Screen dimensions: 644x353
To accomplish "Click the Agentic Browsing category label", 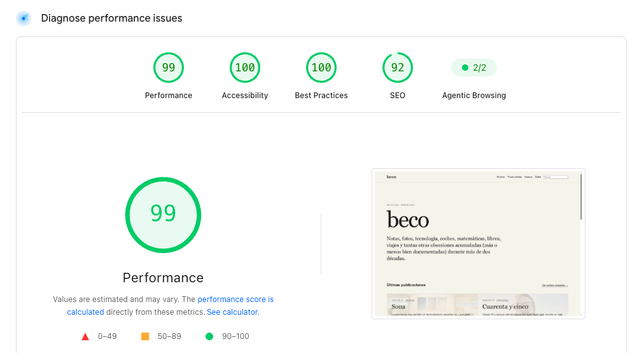I will 474,96.
